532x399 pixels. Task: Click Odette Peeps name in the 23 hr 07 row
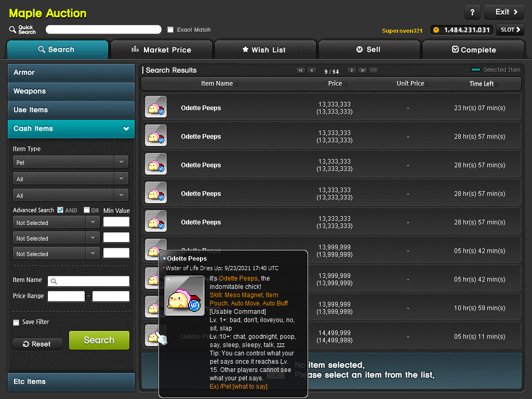point(201,108)
